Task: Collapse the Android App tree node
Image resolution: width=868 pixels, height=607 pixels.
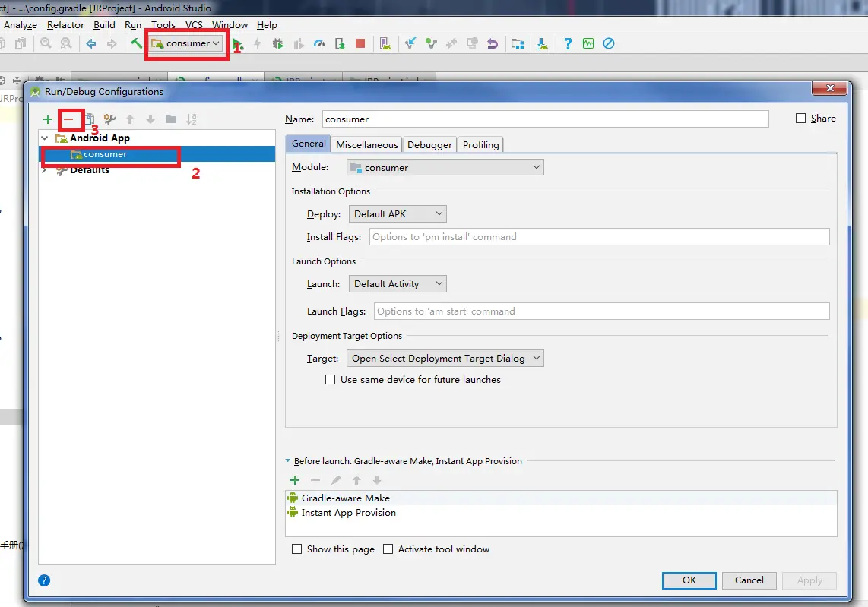Action: [x=45, y=138]
